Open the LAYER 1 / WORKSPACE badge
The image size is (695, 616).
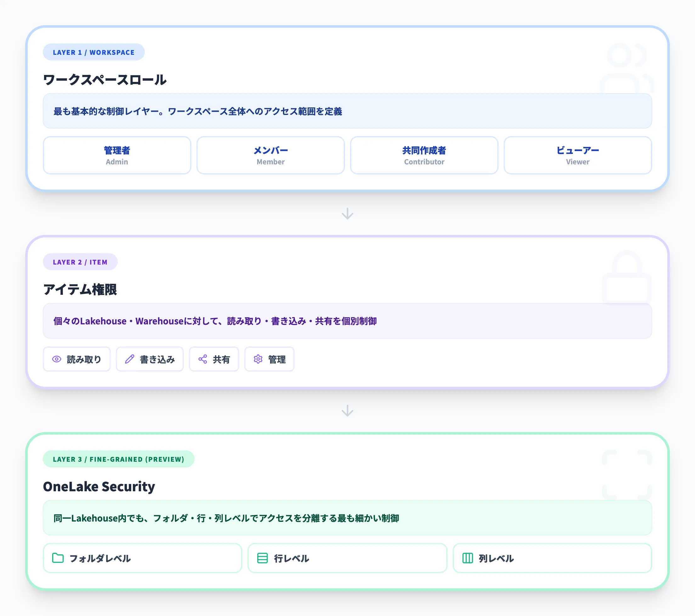pyautogui.click(x=93, y=52)
